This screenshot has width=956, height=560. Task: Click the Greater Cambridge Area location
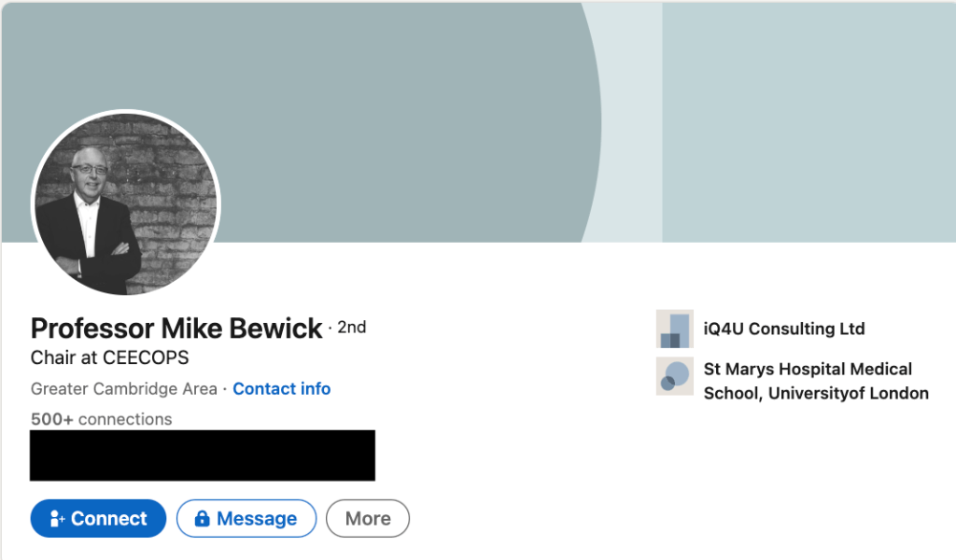tap(123, 388)
